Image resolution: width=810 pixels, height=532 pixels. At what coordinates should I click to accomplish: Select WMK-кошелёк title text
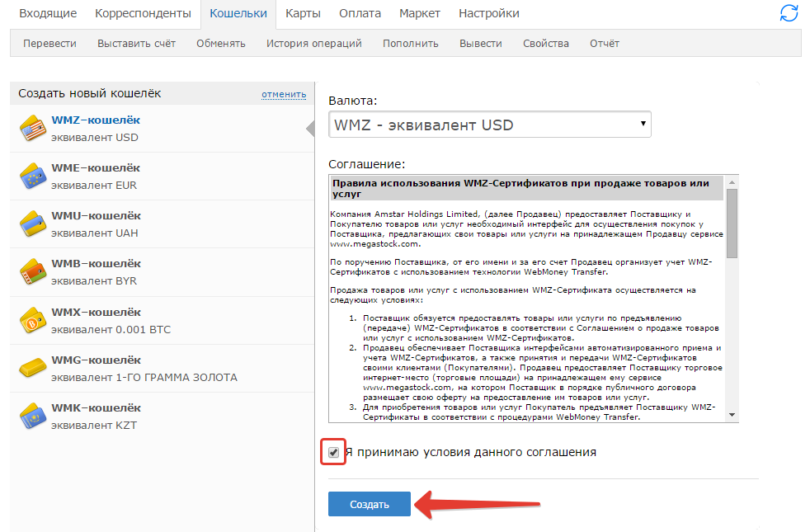[96, 407]
